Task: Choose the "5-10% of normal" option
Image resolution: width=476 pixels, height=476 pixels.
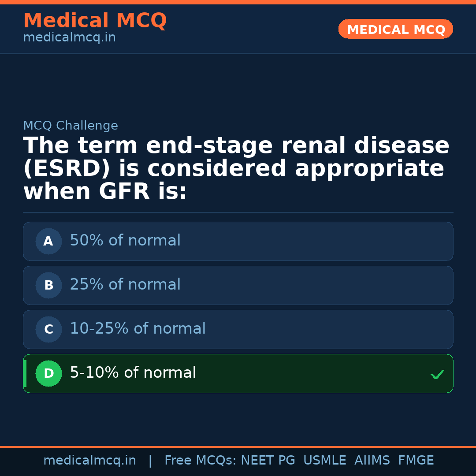Action: pyautogui.click(x=133, y=373)
